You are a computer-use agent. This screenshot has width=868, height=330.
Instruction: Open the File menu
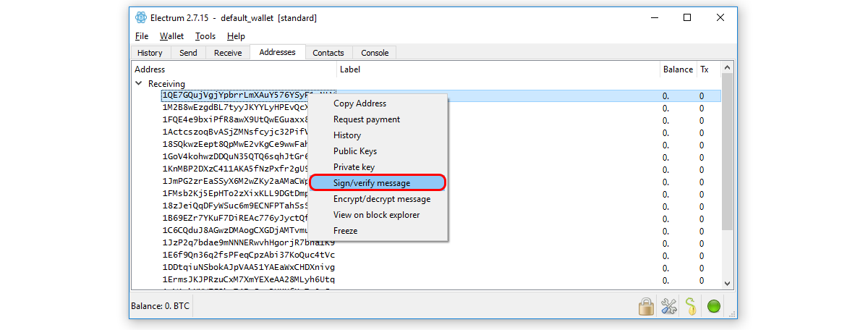coord(142,36)
